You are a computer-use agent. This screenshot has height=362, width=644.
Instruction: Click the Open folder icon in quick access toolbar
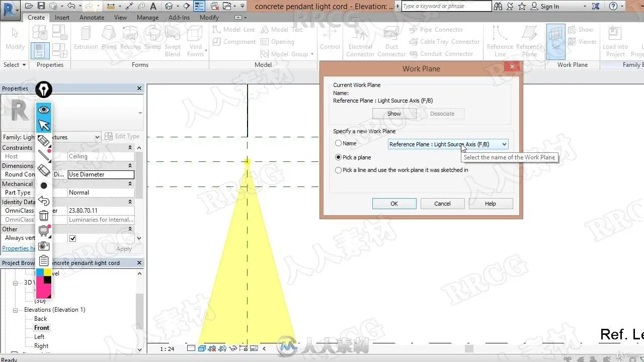(29, 6)
